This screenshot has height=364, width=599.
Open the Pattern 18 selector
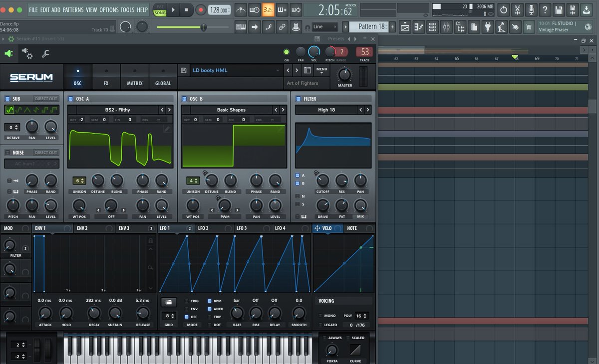click(368, 26)
